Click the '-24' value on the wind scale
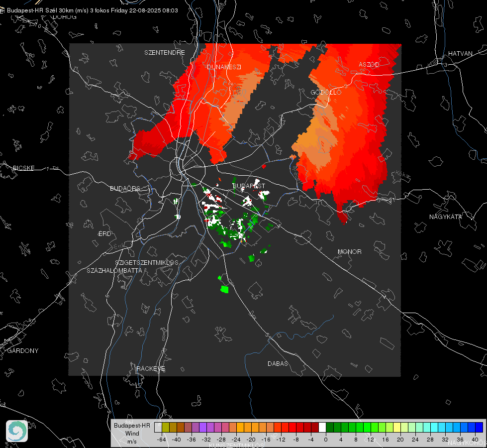Image resolution: width=487 pixels, height=448 pixels. point(236,440)
